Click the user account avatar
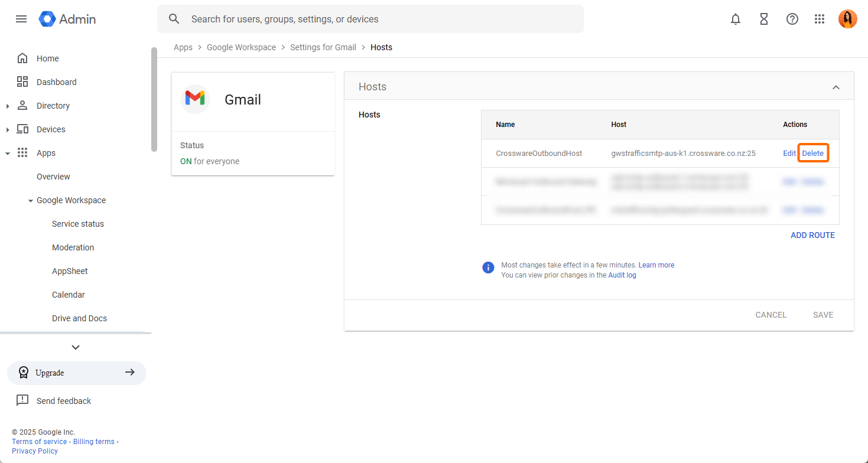The width and height of the screenshot is (868, 463). 847,19
